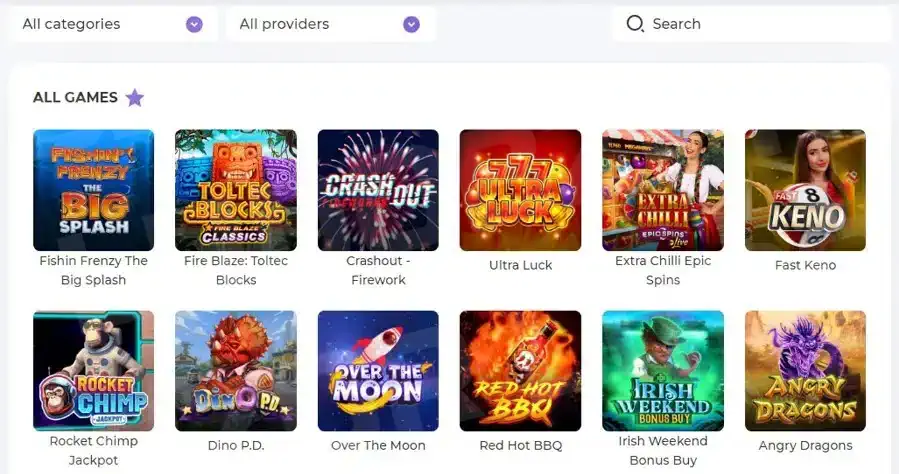Open the Crashout Firework game image
The height and width of the screenshot is (474, 899).
point(378,190)
